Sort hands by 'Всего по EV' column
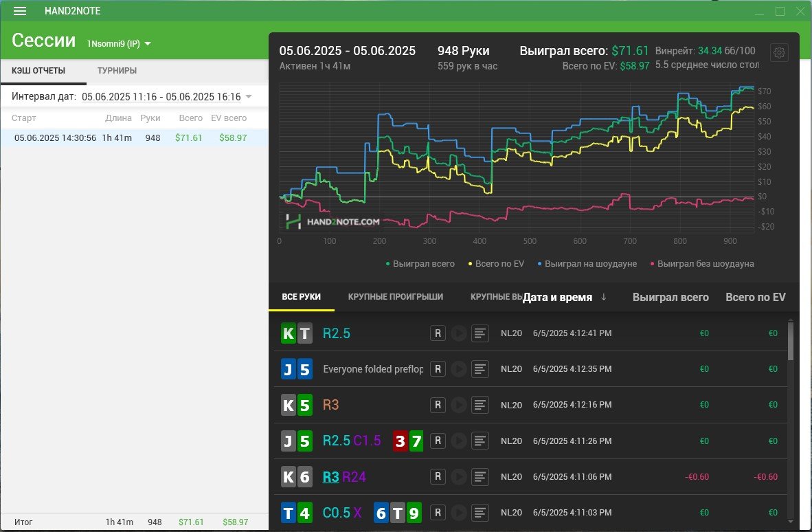 click(756, 298)
